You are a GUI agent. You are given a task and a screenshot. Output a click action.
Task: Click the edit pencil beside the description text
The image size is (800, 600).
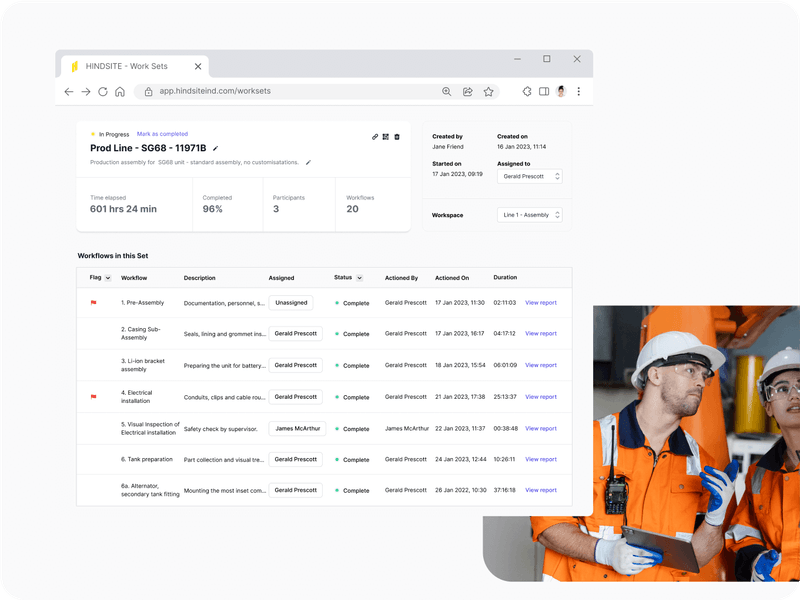[309, 162]
